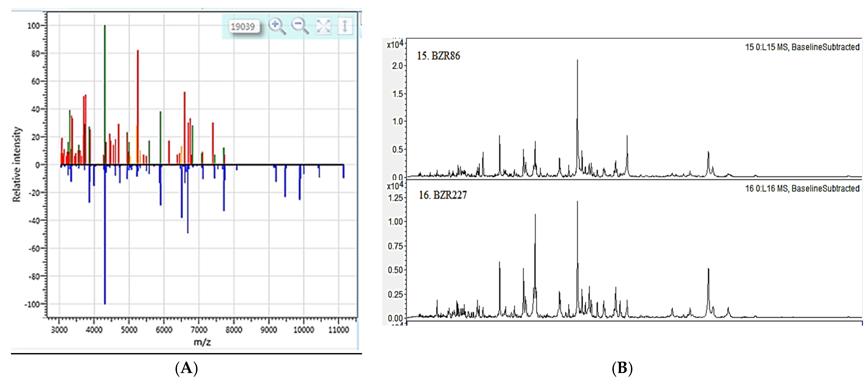The width and height of the screenshot is (868, 382).
Task: Click the tall red peak near 5250
Action: point(138,84)
